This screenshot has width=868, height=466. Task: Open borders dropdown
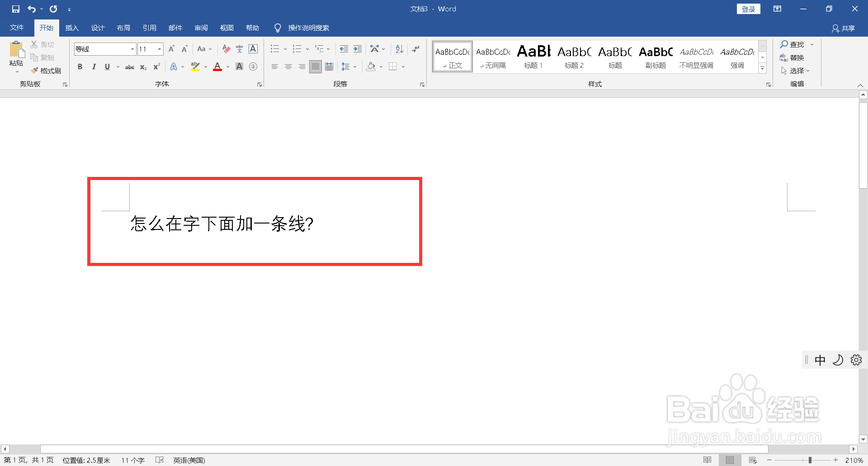(403, 67)
